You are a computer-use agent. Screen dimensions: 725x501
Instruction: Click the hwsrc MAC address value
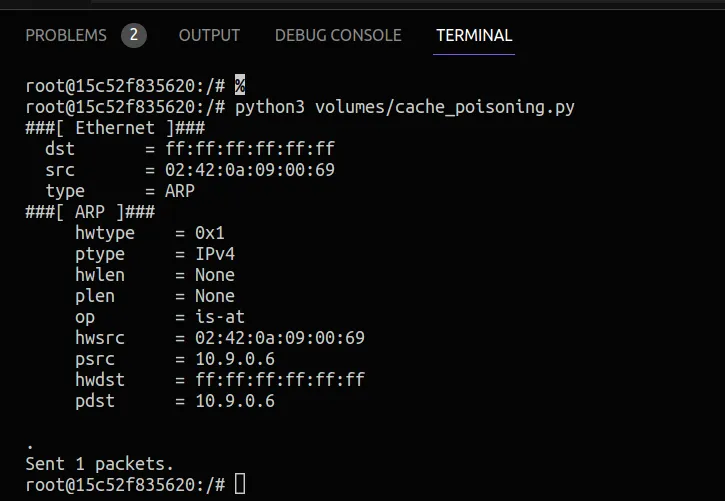pos(280,338)
